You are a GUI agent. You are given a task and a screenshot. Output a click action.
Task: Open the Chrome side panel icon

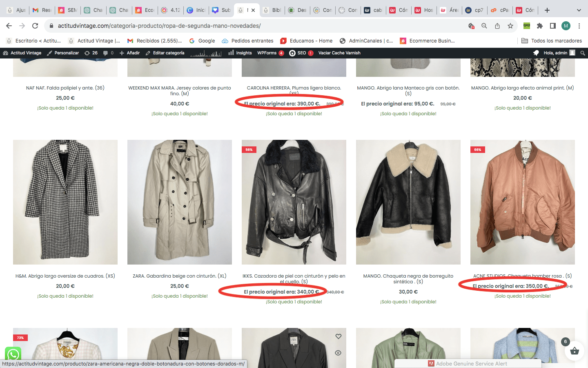(553, 26)
